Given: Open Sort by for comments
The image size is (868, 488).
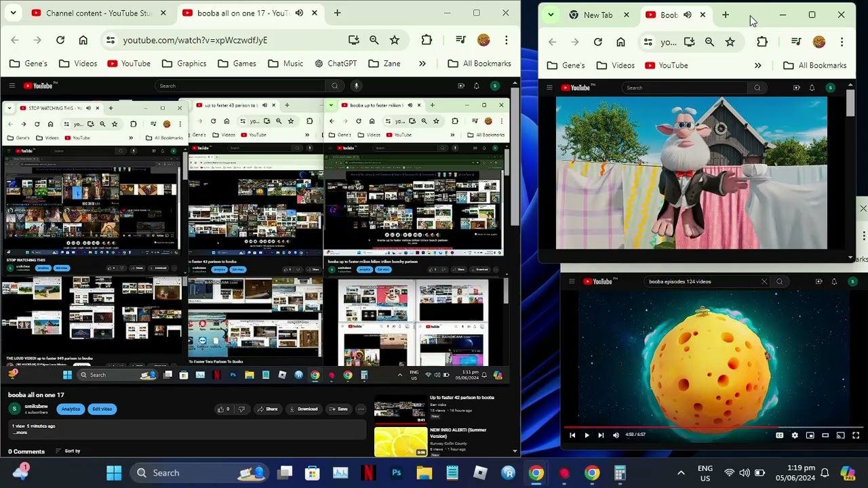Looking at the screenshot, I should [x=68, y=451].
